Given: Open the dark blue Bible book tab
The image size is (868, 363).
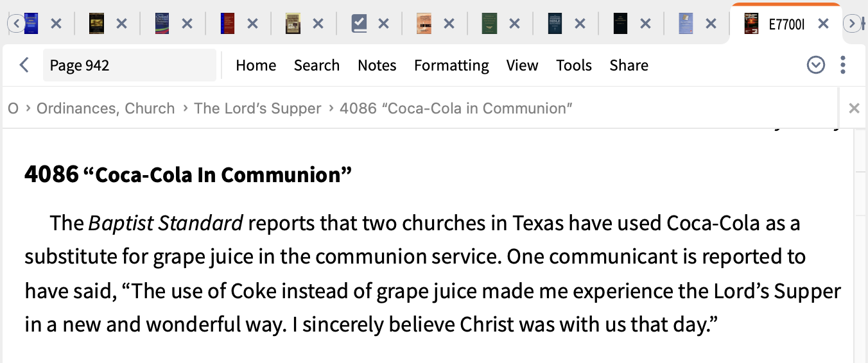Looking at the screenshot, I should pyautogui.click(x=555, y=24).
